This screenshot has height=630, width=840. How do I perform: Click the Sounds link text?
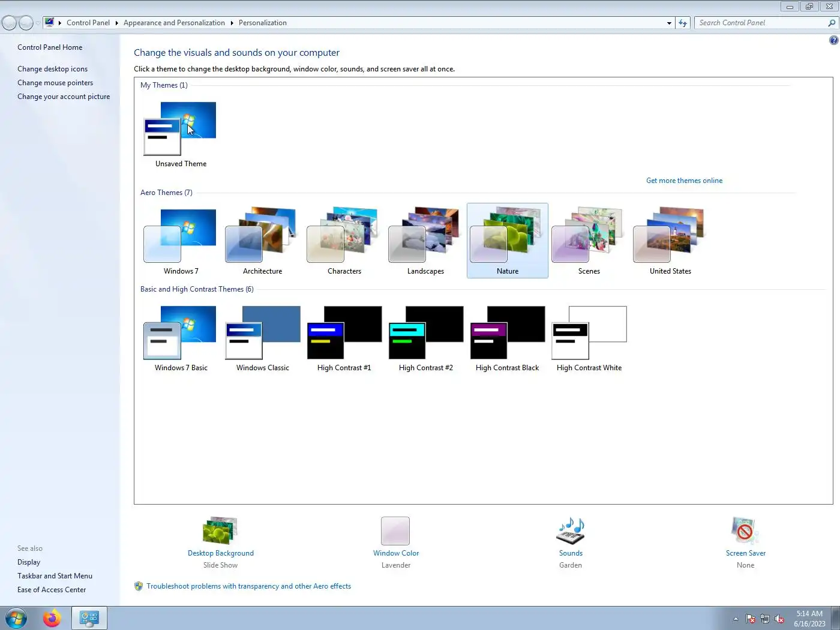pyautogui.click(x=571, y=553)
